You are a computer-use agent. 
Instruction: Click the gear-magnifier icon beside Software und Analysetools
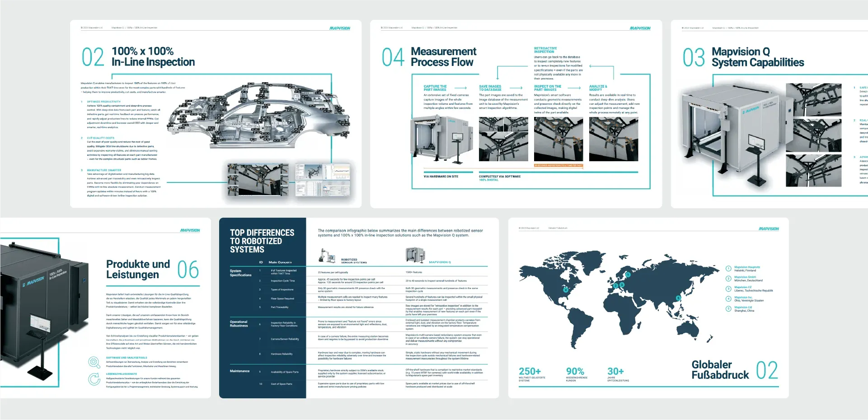94,362
